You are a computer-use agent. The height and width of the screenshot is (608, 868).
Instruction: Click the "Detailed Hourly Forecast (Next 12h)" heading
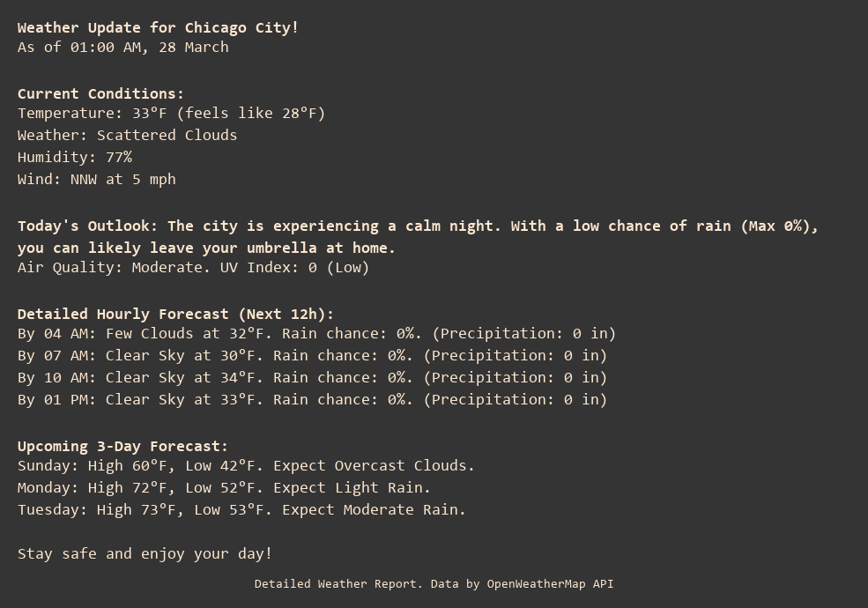tap(175, 314)
